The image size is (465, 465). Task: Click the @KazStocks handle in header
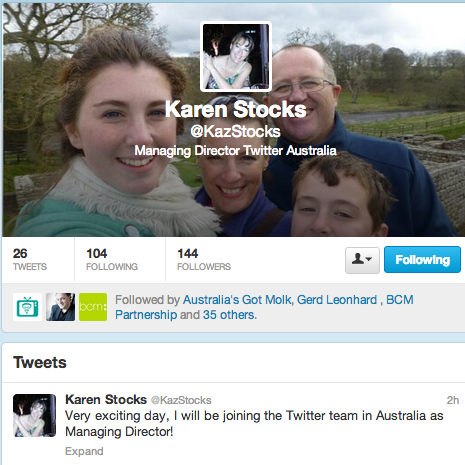[x=235, y=131]
